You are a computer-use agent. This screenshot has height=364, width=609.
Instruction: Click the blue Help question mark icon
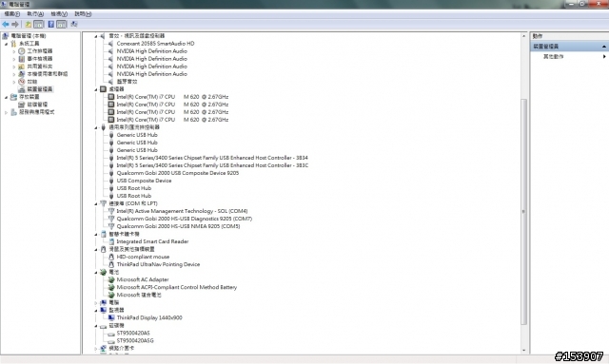tap(50, 25)
